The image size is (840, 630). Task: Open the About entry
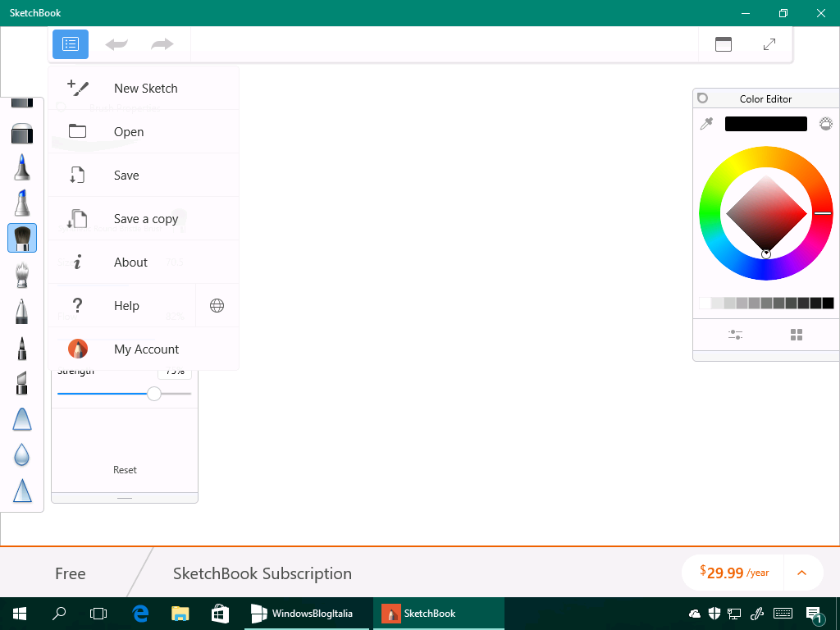pyautogui.click(x=144, y=262)
